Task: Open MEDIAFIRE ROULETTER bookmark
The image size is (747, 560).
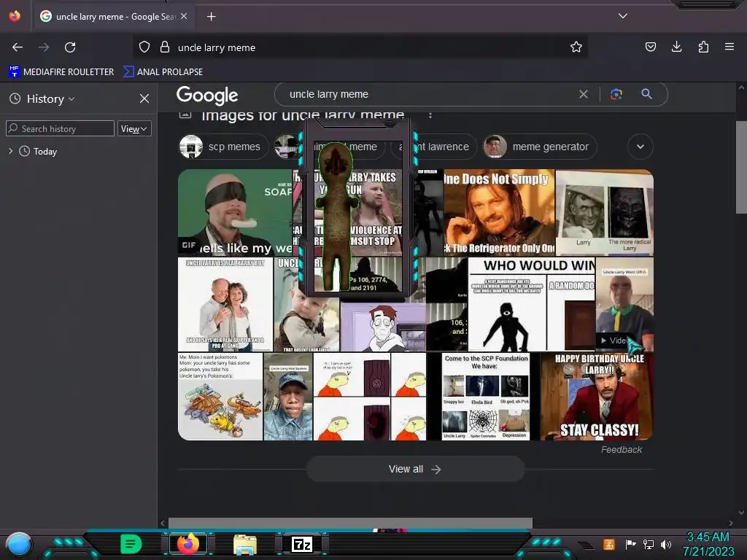Action: (61, 72)
